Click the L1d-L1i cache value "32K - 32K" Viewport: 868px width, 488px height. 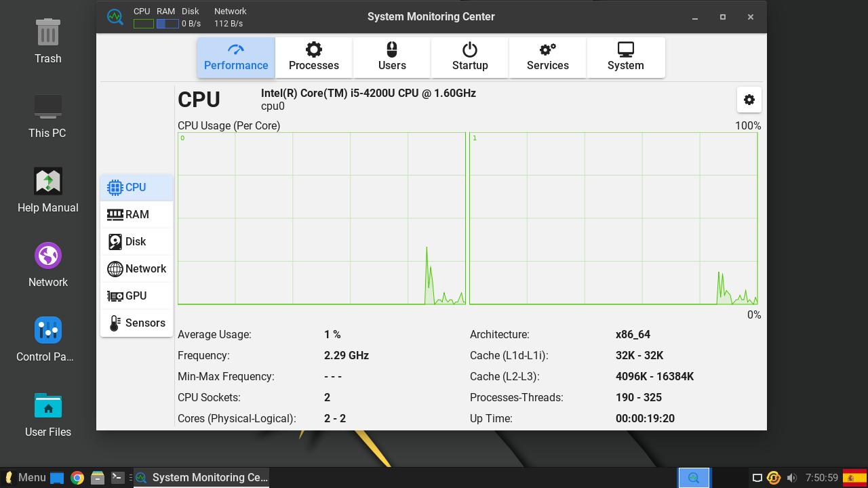(x=639, y=355)
